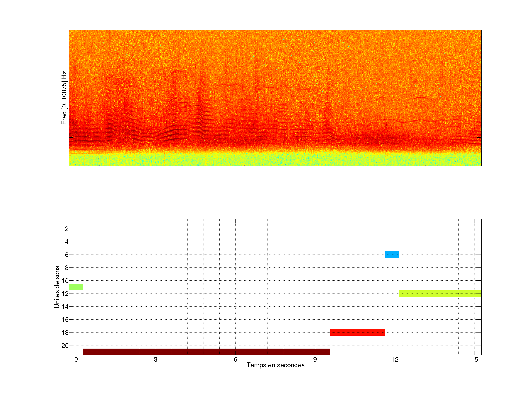Select the light green bar at unit 11
Image resolution: width=532 pixels, height=399 pixels.
click(x=76, y=287)
